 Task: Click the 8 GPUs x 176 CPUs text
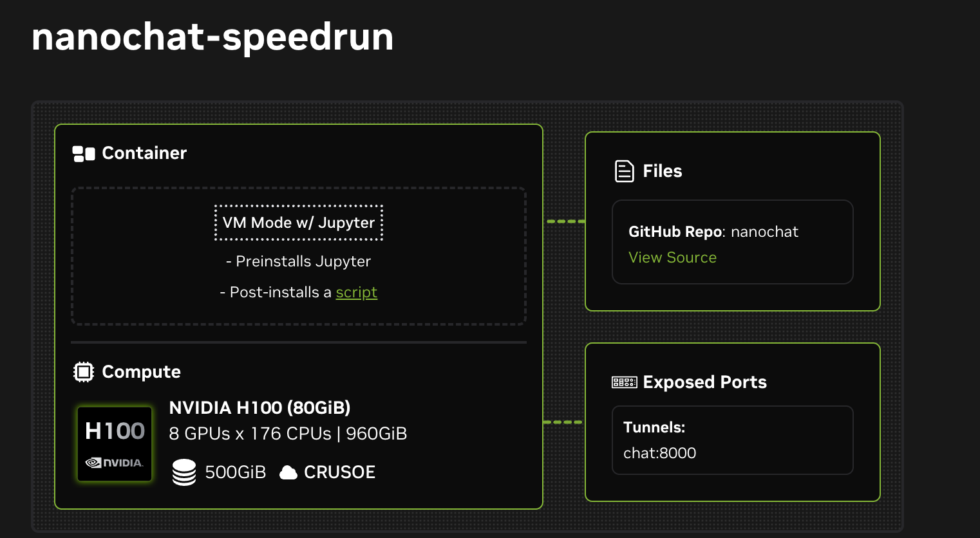point(250,434)
